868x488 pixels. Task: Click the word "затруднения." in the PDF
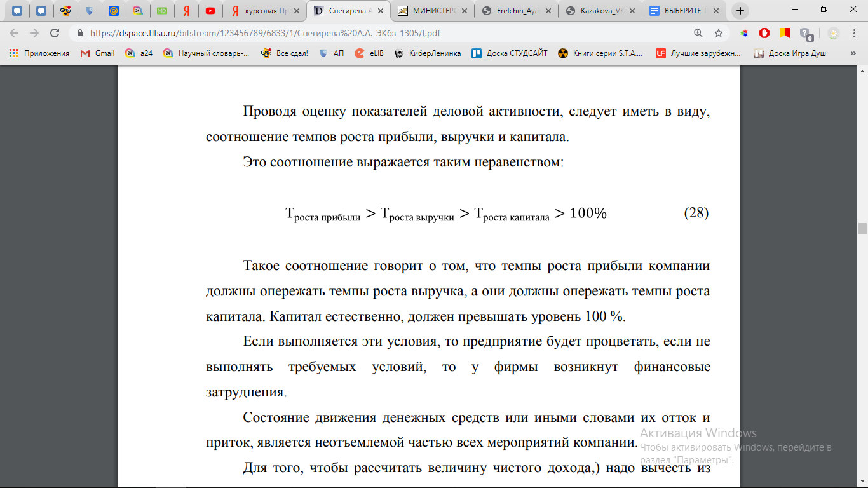[246, 393]
